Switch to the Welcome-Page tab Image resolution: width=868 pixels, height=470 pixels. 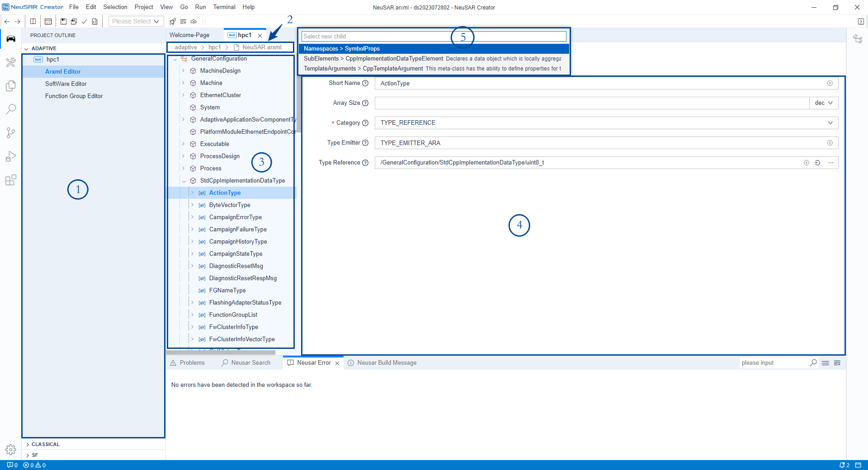(x=189, y=35)
